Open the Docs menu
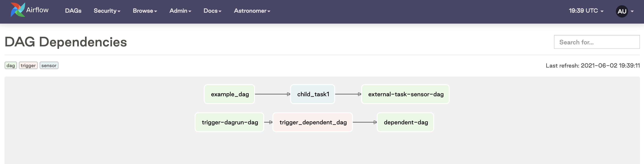Screen dimensions: 644x164 coord(212,11)
